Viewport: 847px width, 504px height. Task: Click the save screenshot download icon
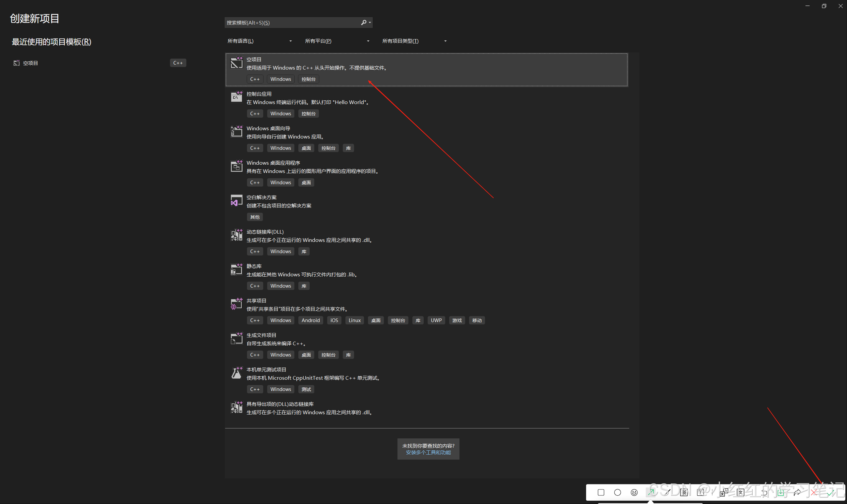780,492
